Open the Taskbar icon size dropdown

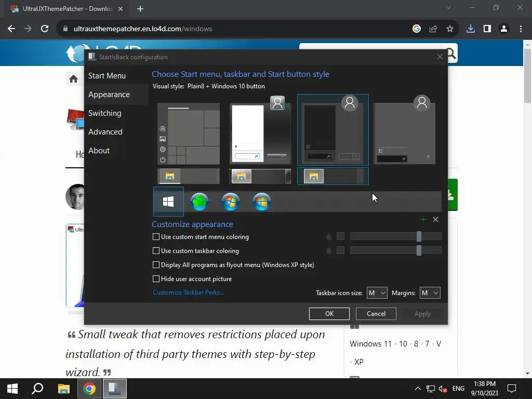(x=377, y=293)
